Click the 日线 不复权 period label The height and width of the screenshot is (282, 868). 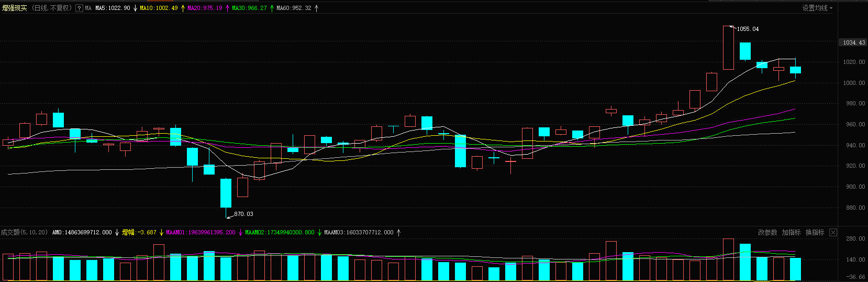point(52,8)
